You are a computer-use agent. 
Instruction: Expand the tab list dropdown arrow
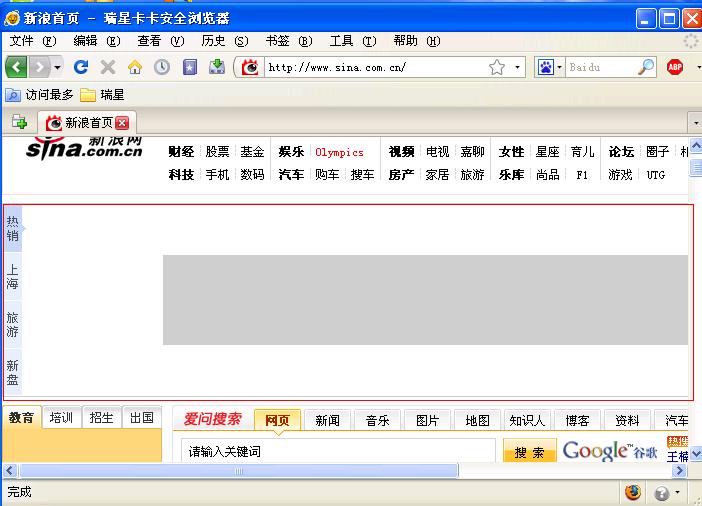695,123
